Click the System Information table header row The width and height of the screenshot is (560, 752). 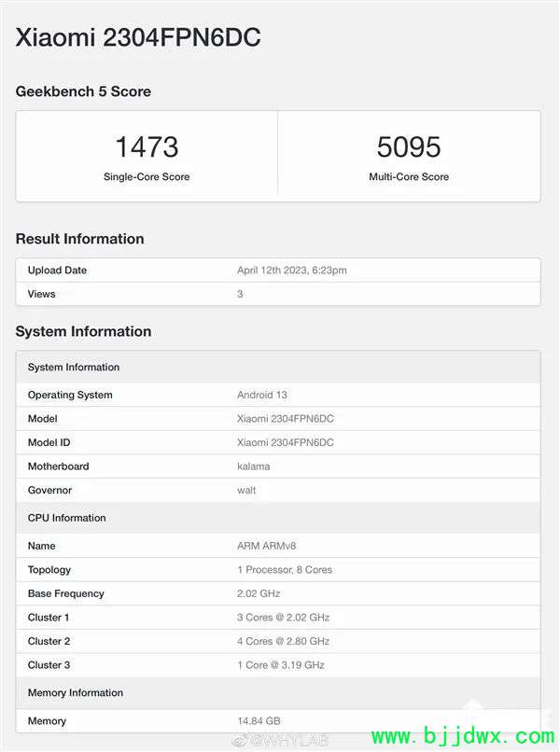[278, 368]
